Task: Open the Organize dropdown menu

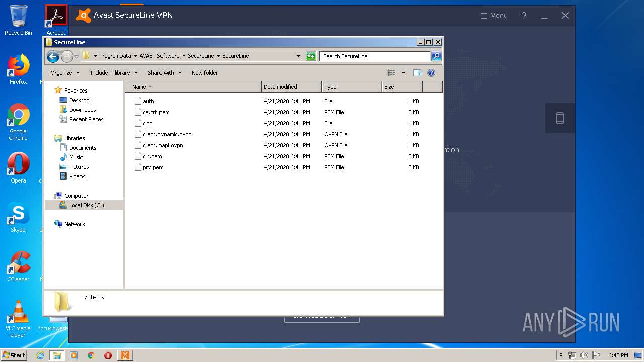Action: (x=65, y=73)
